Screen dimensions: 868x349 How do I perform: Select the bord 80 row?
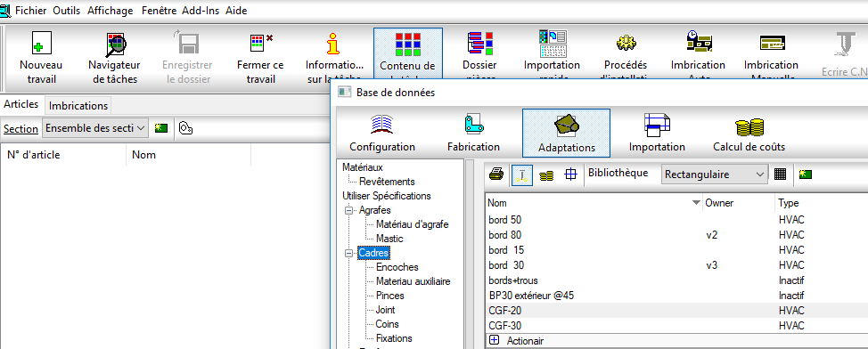point(676,235)
